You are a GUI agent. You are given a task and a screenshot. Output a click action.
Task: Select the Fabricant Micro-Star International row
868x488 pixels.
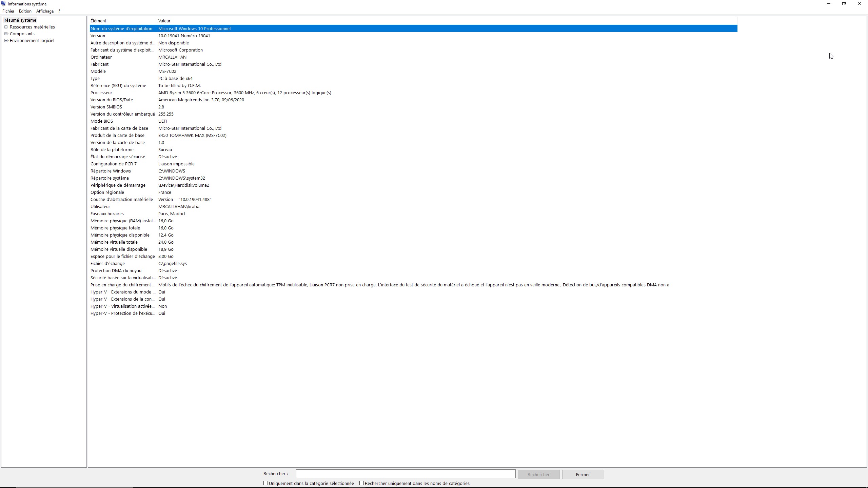tap(413, 64)
